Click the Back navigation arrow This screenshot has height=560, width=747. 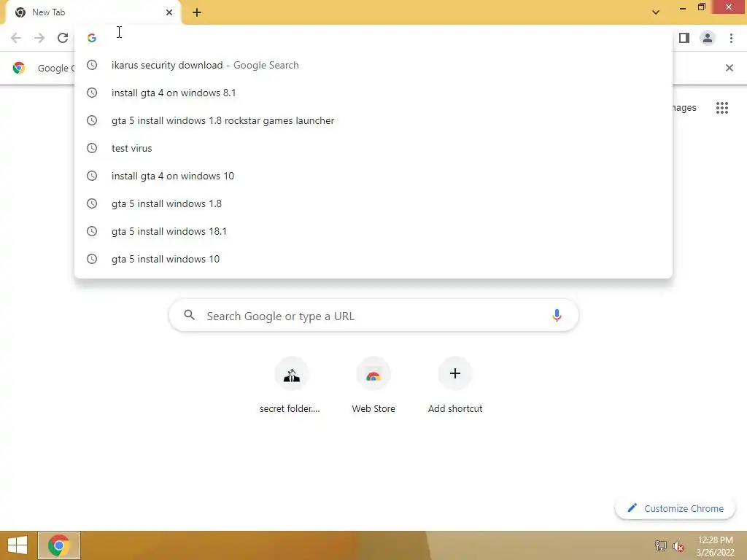[x=16, y=38]
